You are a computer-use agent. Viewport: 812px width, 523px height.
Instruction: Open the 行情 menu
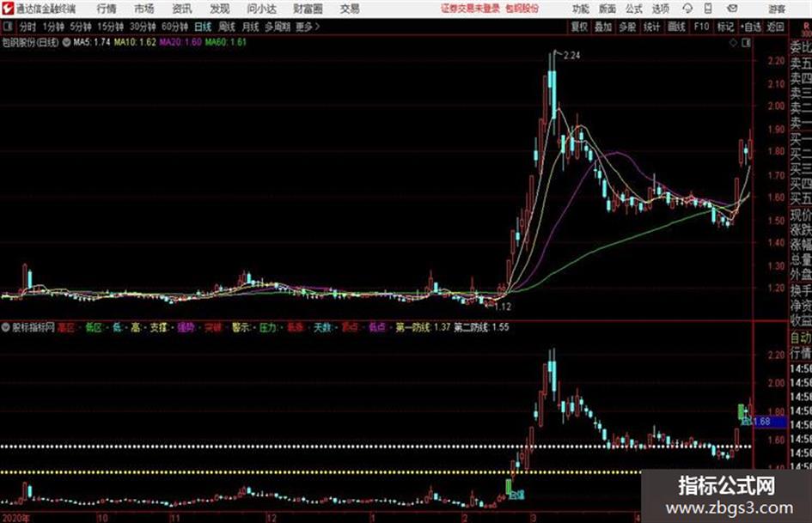pos(107,9)
